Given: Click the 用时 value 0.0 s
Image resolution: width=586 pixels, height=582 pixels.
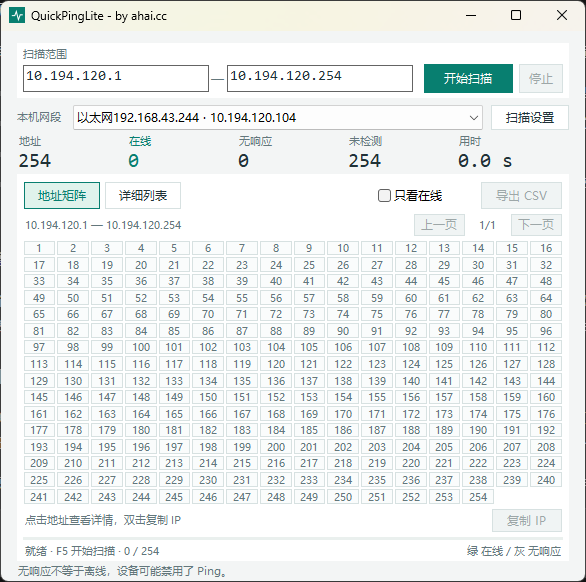Looking at the screenshot, I should pyautogui.click(x=485, y=161).
